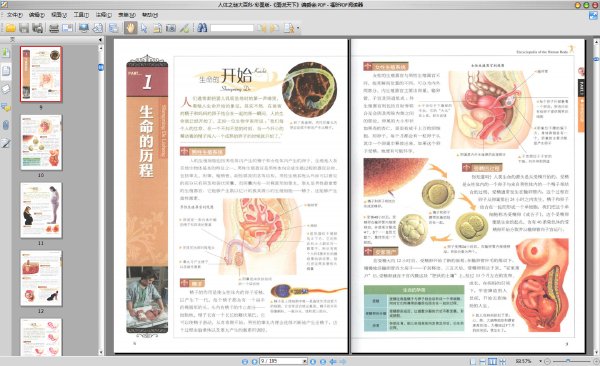
Task: Go to next page button
Action: 313,361
